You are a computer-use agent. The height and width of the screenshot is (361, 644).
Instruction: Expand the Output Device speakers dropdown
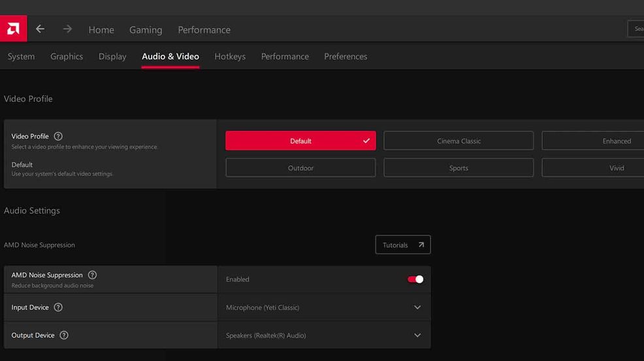click(x=324, y=335)
